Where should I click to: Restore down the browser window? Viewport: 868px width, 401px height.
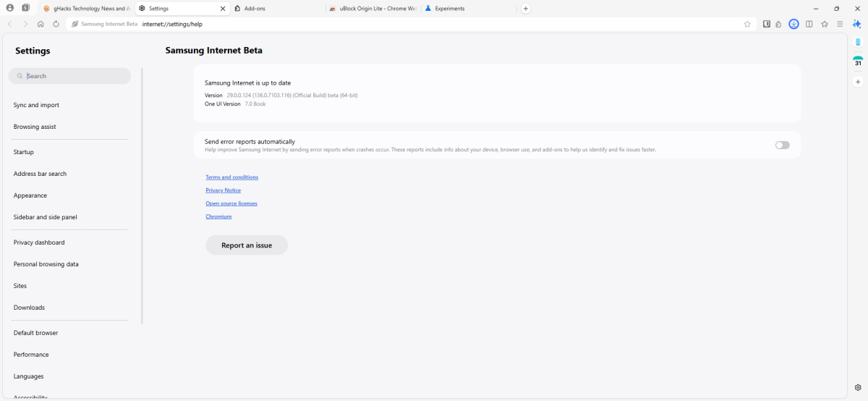(837, 9)
